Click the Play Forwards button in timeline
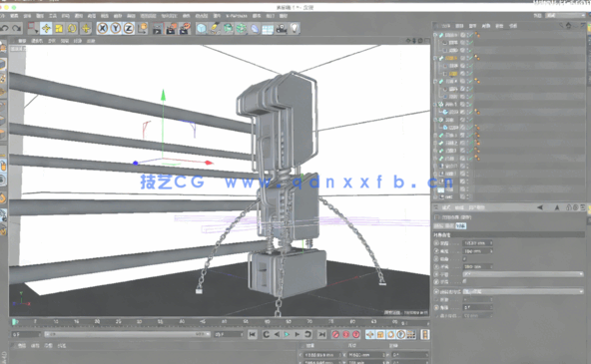 [287, 334]
